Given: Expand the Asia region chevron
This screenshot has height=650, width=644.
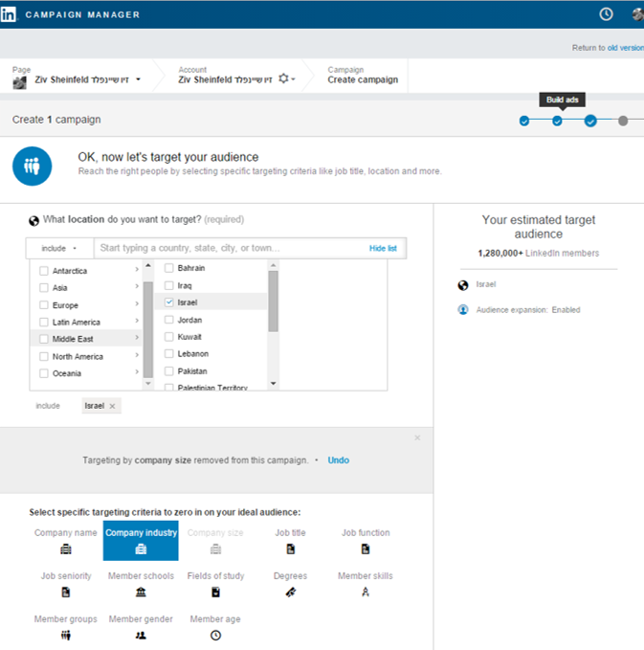Looking at the screenshot, I should tap(137, 286).
